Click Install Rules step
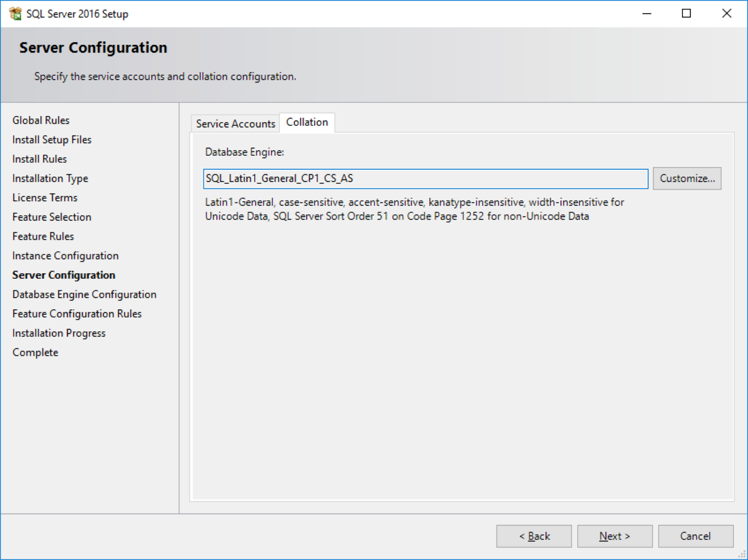The width and height of the screenshot is (748, 560). pyautogui.click(x=40, y=159)
